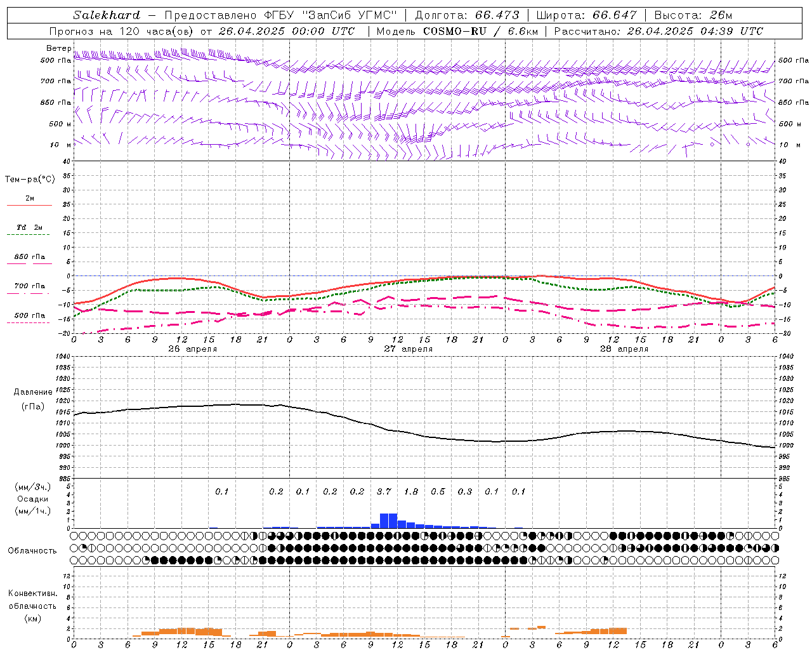
Task: Click the 1.8 precipitation total value
Action: [411, 492]
